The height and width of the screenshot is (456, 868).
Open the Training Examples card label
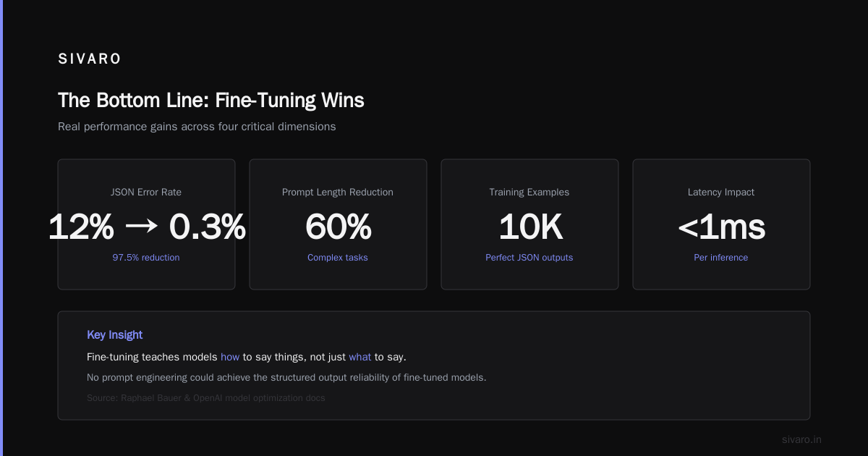click(529, 193)
